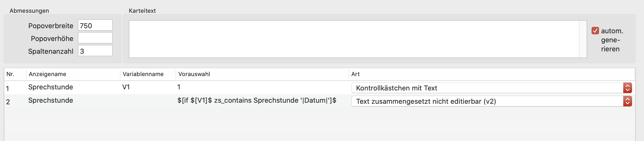Open the Text zusammengesetzt nicht editierbar dropdown
Viewport: 644px width, 141px height.
pos(492,101)
